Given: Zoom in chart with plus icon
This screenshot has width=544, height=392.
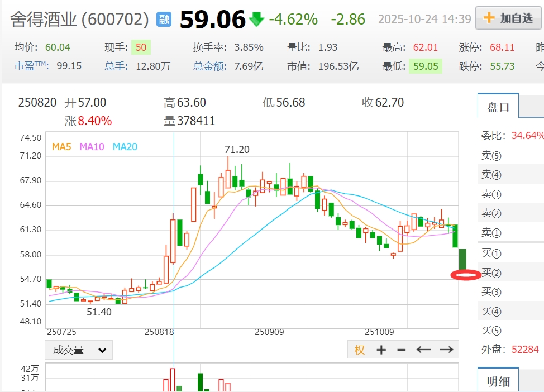Looking at the screenshot, I should 381,350.
